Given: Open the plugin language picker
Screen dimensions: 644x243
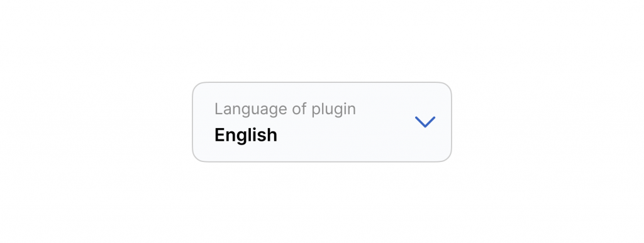Looking at the screenshot, I should point(322,122).
